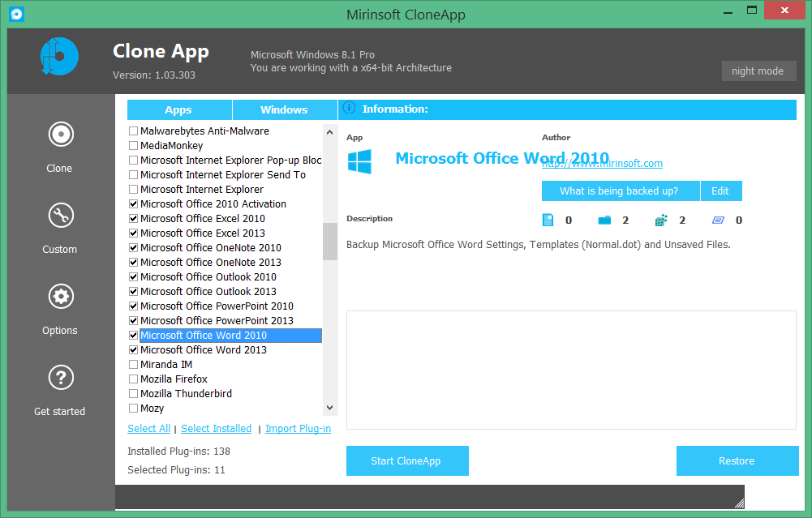Click the title bar CloneApp icon
Screen dimensions: 812x518
(16, 14)
